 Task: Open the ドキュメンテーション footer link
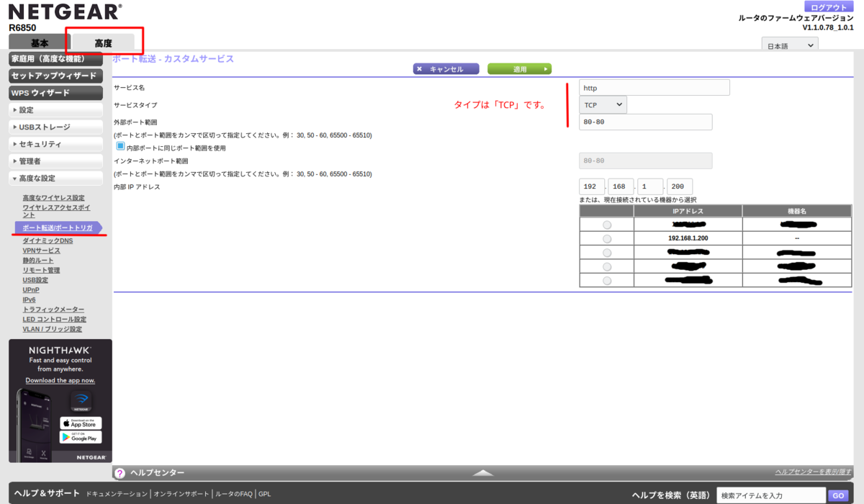pos(118,495)
